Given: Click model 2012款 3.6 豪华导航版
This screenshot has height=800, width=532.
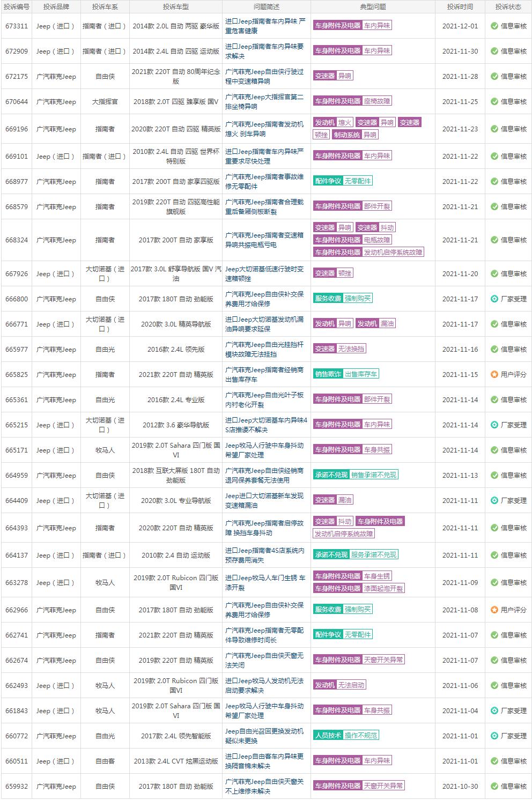Looking at the screenshot, I should [x=176, y=425].
